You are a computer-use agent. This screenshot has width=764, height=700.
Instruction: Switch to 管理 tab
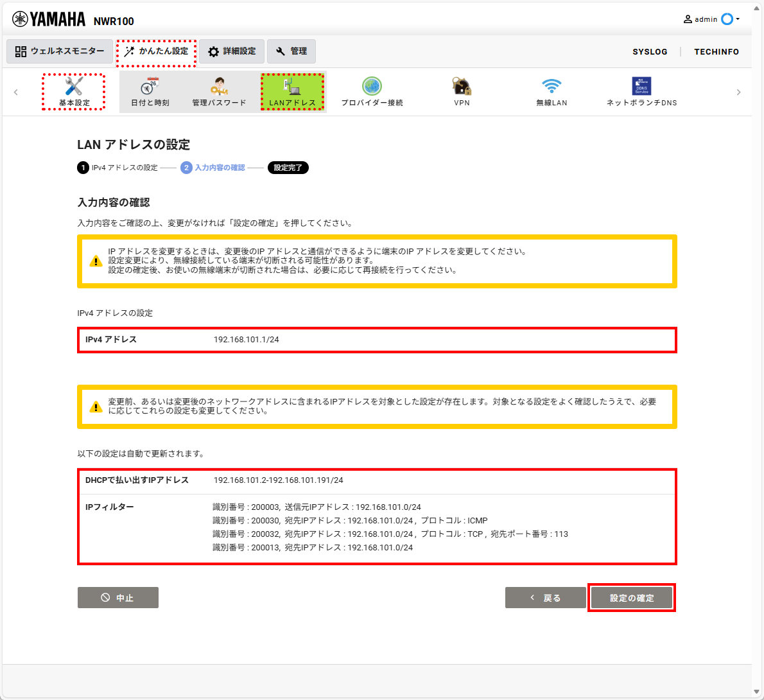(x=291, y=51)
